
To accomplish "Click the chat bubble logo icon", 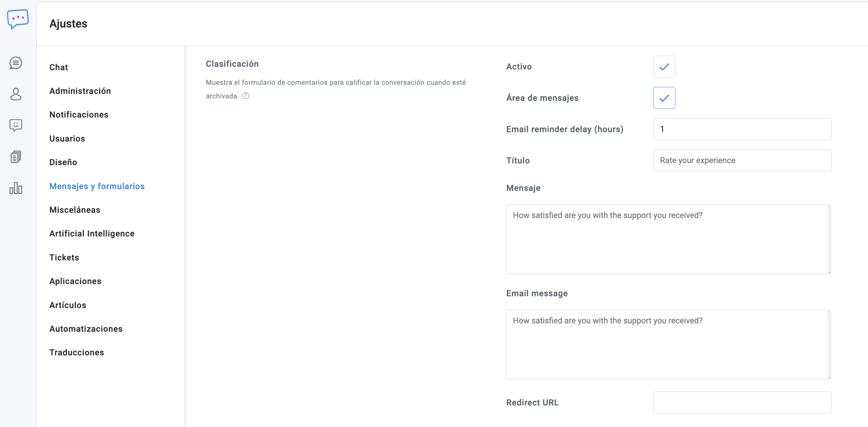I will click(18, 19).
